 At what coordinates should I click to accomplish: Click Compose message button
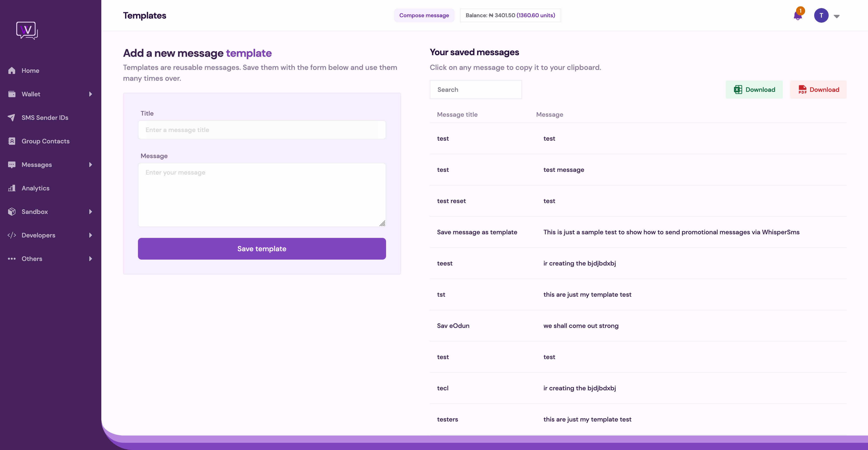click(424, 16)
